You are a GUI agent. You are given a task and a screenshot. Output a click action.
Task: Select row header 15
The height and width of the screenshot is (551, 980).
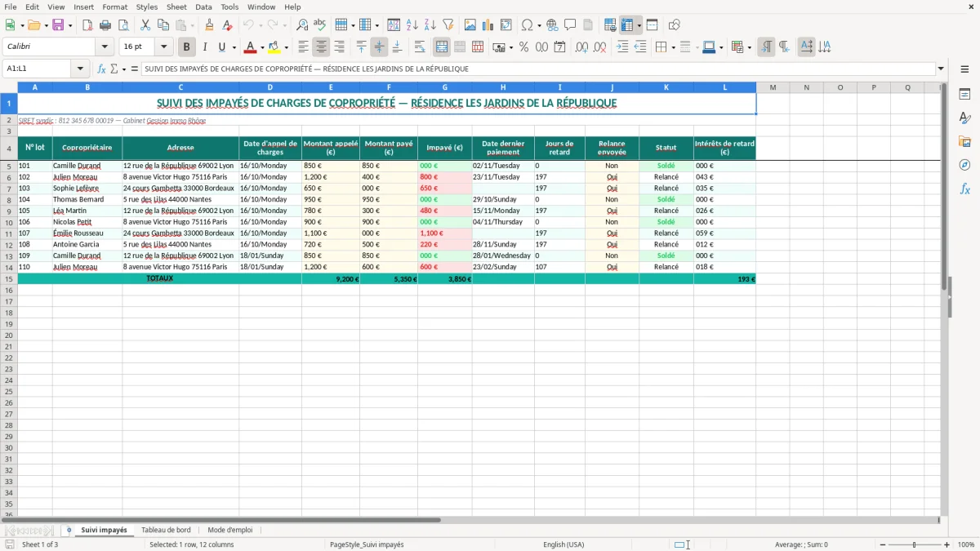point(9,278)
